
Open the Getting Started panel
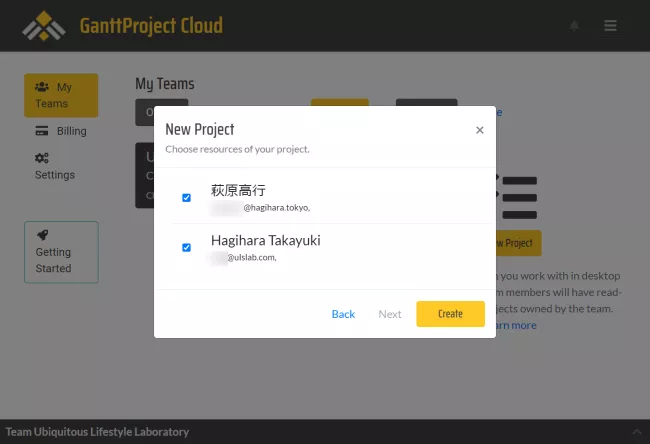pos(61,252)
